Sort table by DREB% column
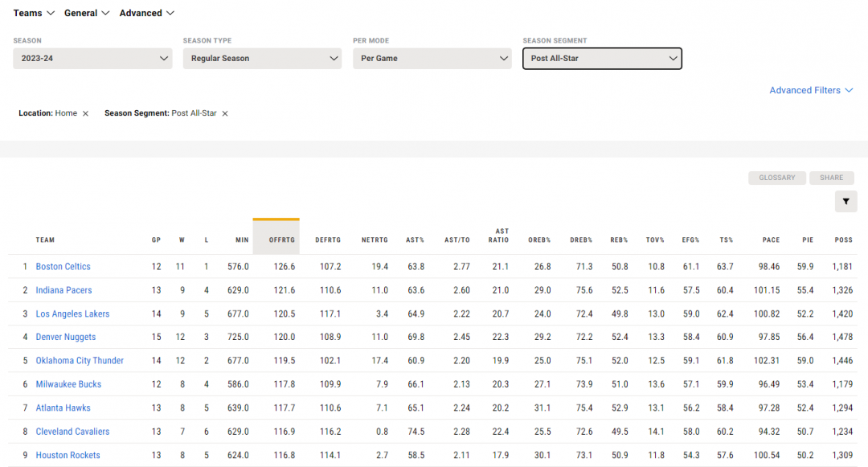The width and height of the screenshot is (868, 467). point(581,240)
